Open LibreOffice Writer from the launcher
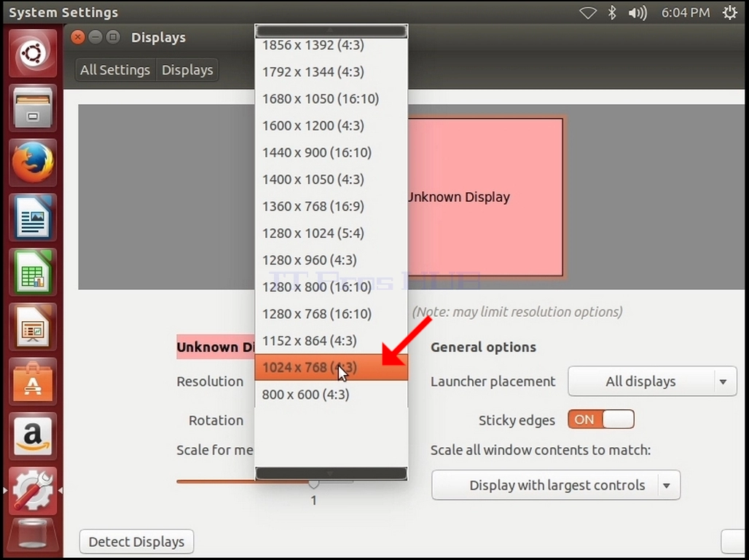The height and width of the screenshot is (560, 749). point(33,217)
